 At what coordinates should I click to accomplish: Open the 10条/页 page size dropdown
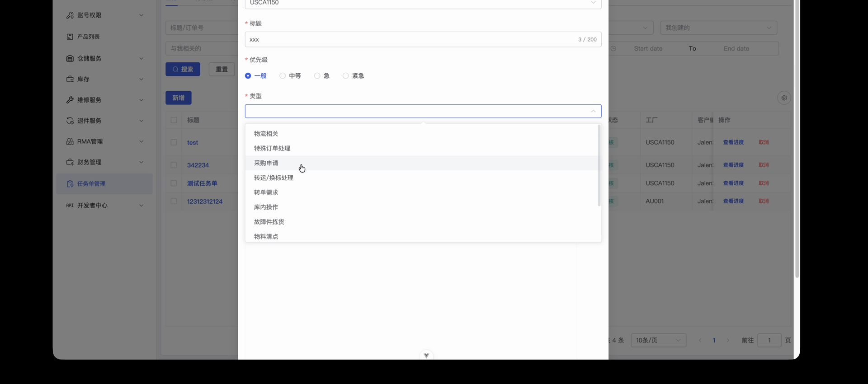point(659,340)
